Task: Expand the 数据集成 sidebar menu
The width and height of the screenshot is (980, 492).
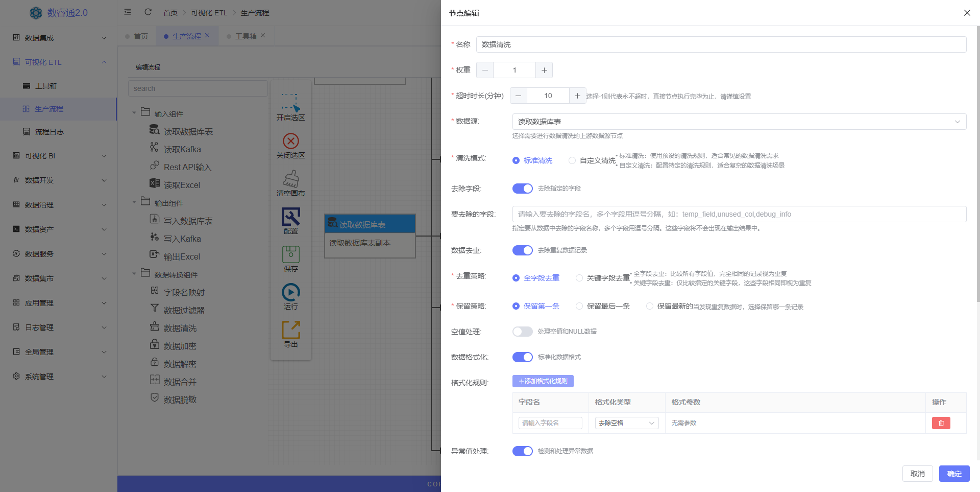Action: [58, 38]
